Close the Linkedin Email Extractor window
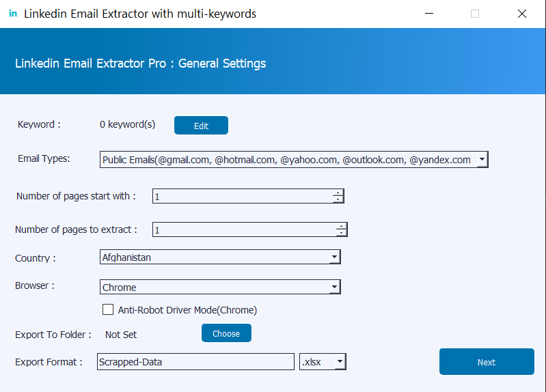Screen dimensions: 546x392 coord(521,14)
